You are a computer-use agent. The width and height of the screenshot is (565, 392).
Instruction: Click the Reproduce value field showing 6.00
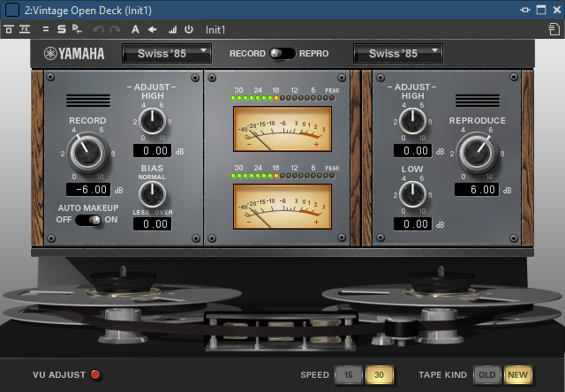point(477,190)
